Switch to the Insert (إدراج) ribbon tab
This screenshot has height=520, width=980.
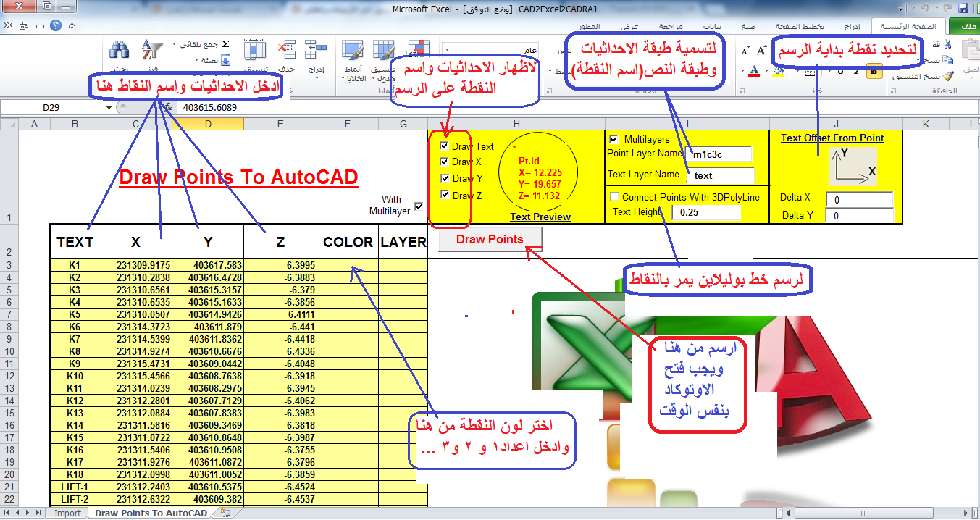854,27
